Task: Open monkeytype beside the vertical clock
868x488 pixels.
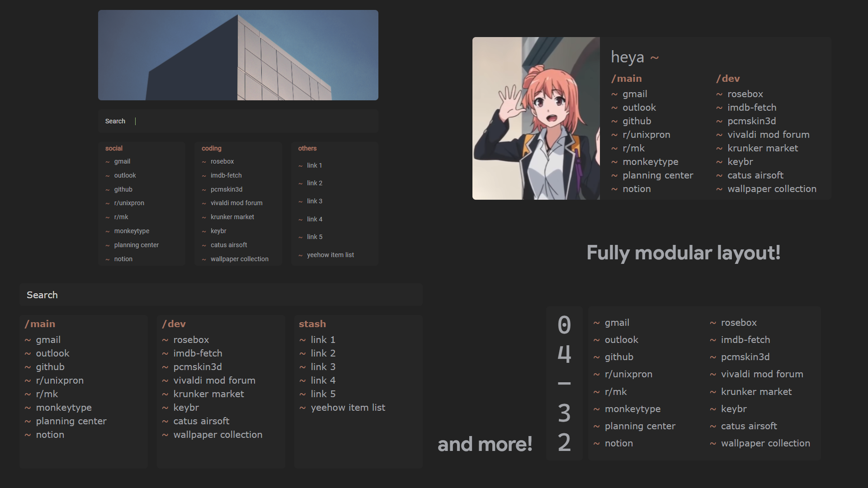Action: pyautogui.click(x=632, y=409)
